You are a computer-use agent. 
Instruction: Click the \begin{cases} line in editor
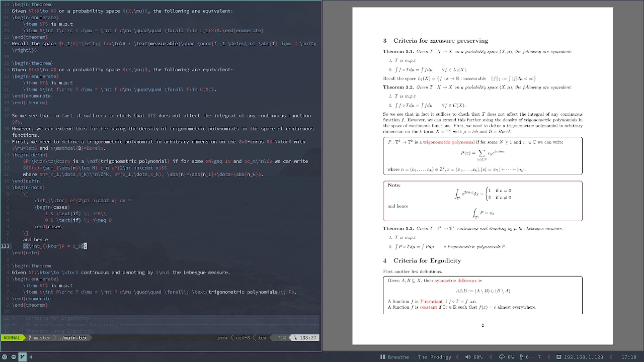coord(52,207)
